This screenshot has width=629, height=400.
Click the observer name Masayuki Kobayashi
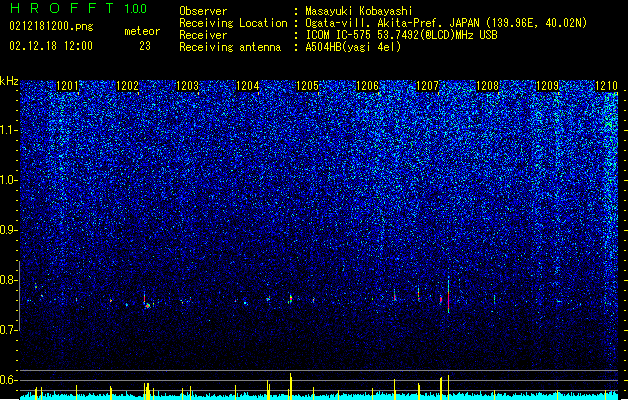point(359,11)
